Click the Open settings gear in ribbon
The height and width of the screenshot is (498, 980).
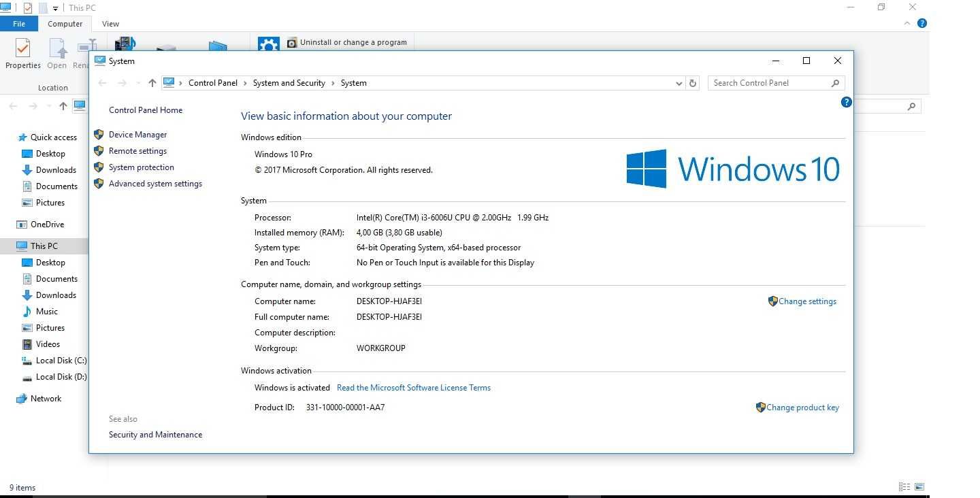point(269,44)
